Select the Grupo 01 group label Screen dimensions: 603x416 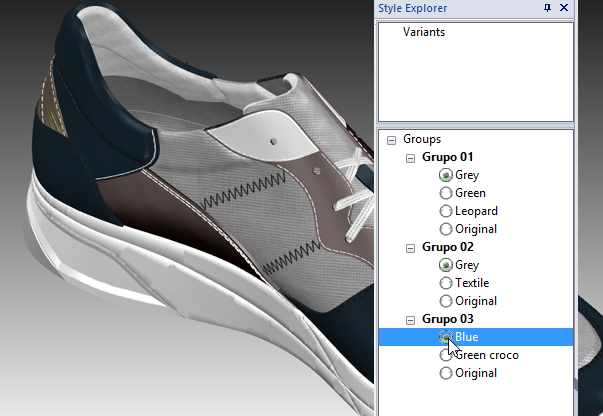(x=448, y=157)
